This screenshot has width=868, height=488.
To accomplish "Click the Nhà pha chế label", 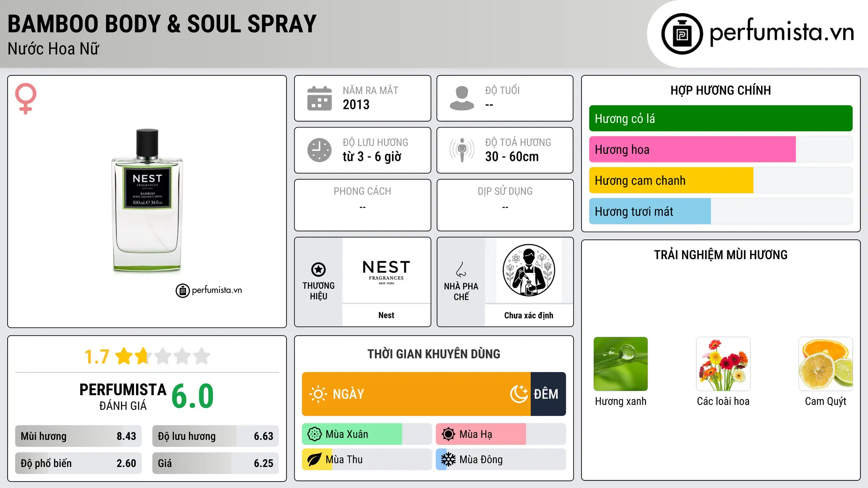I will click(x=461, y=291).
